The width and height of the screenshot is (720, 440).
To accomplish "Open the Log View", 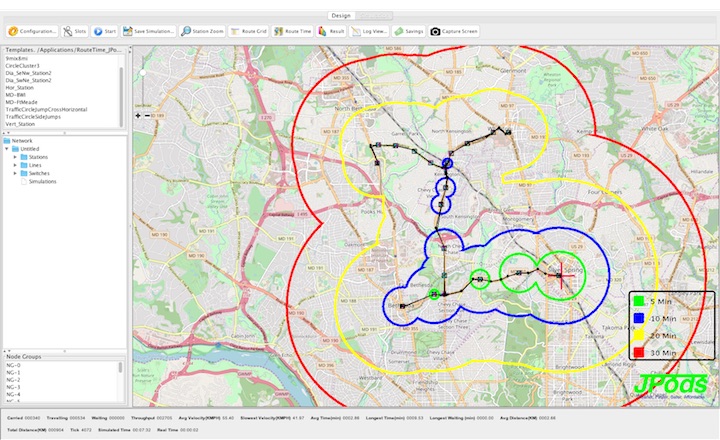I will click(x=370, y=31).
